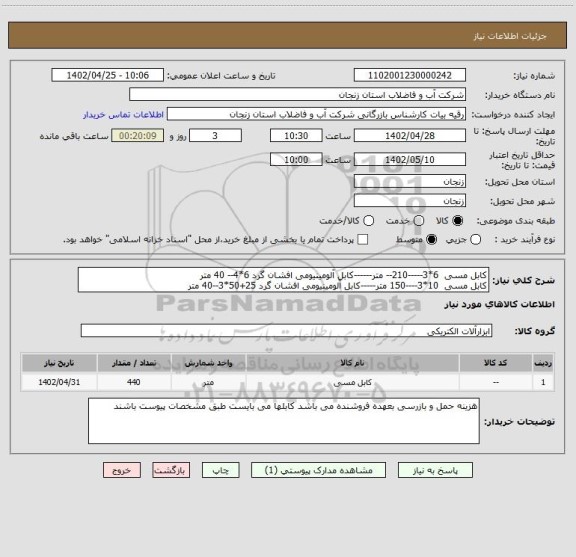The height and width of the screenshot is (557, 576).
Task: Click the response deadline date 1402/04/28
Action: pyautogui.click(x=410, y=136)
